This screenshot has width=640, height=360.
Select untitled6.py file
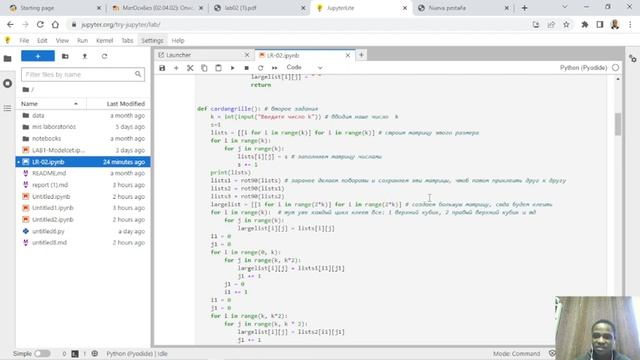point(83,231)
